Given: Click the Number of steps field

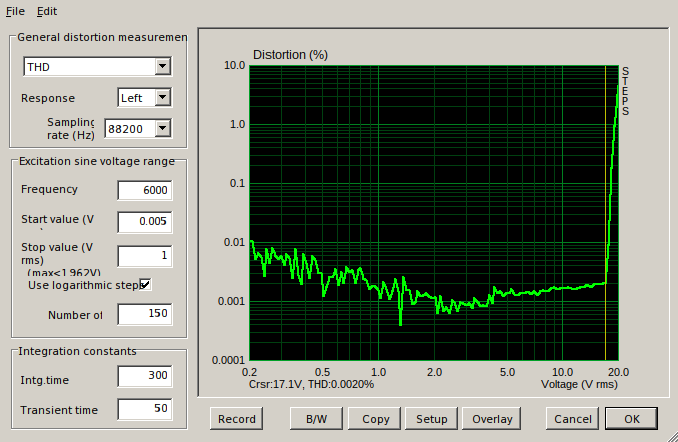Looking at the screenshot, I should (145, 314).
